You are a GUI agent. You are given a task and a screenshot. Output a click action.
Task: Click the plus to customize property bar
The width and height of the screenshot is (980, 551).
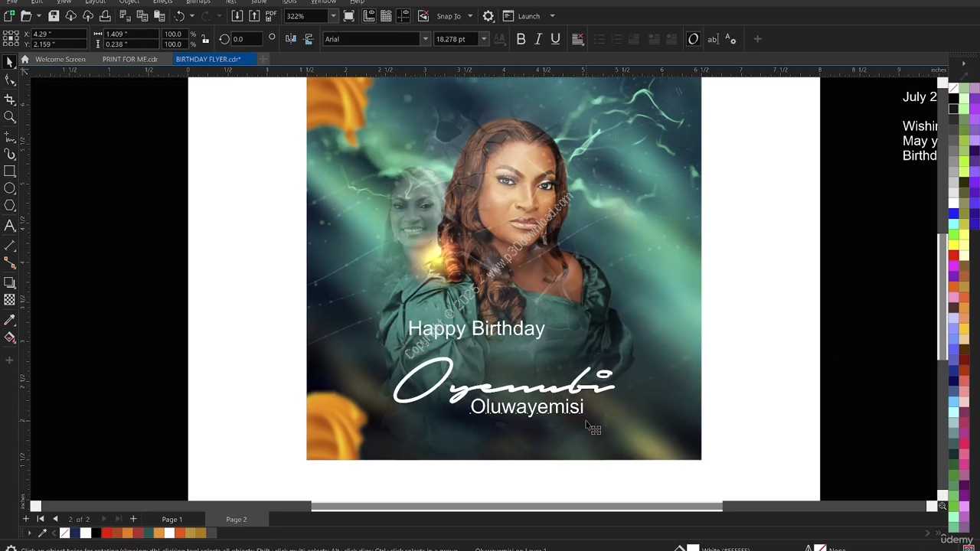[757, 39]
